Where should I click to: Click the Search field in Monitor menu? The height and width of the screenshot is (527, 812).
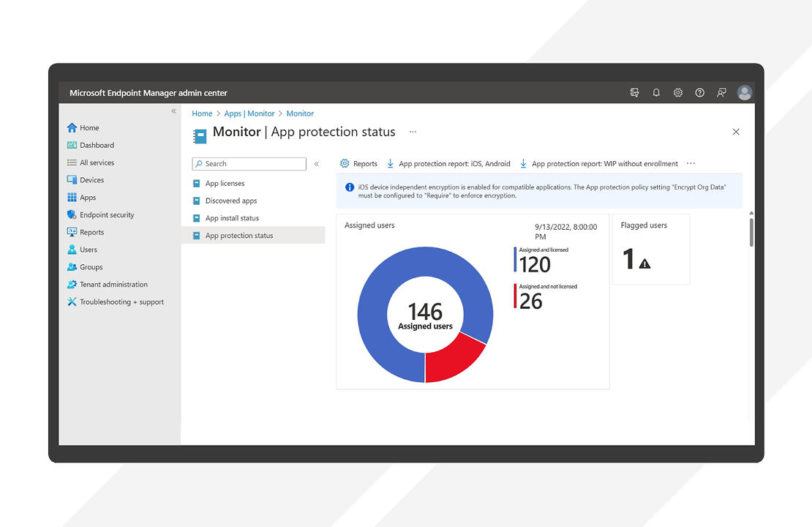[249, 164]
